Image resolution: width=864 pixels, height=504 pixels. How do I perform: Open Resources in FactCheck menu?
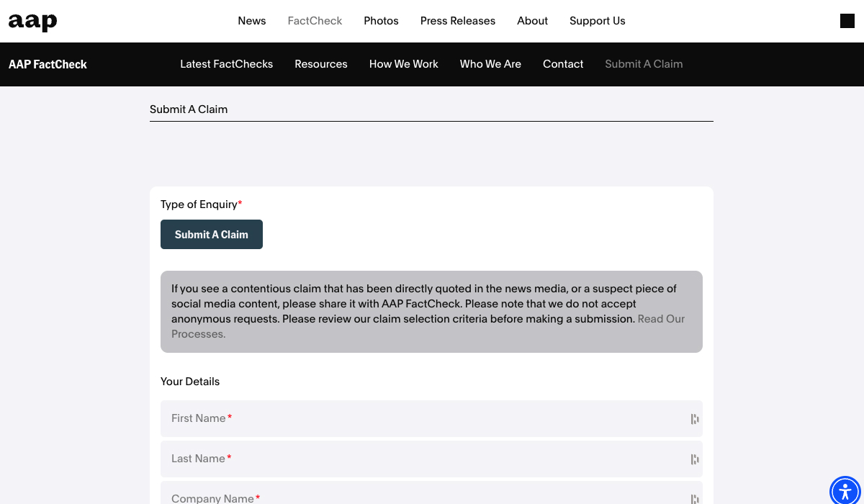[321, 64]
